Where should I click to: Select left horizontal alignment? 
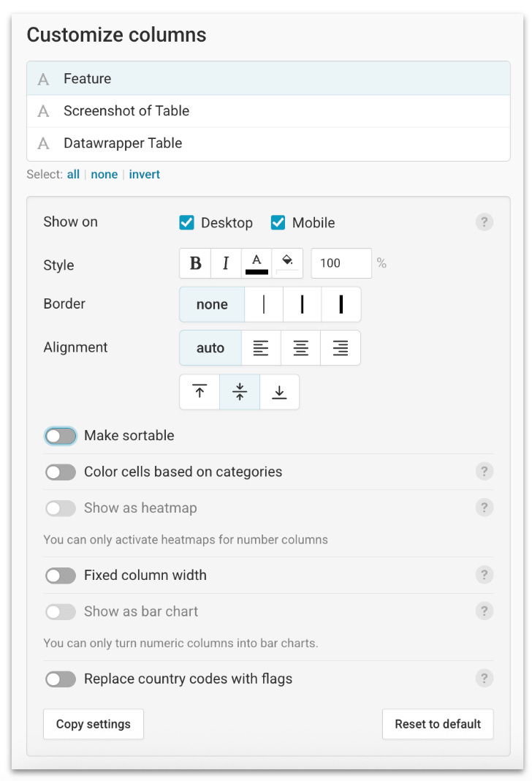tap(261, 347)
